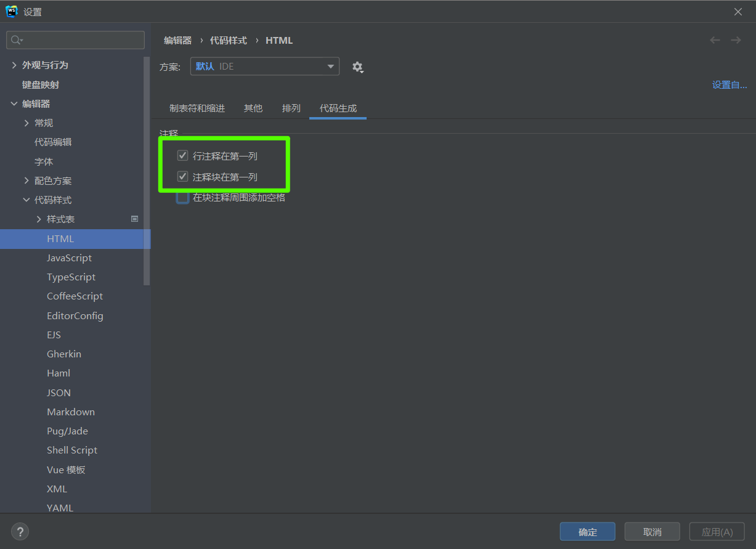Viewport: 756px width, 549px height.
Task: Collapse the 代码样式 tree node
Action: (26, 200)
